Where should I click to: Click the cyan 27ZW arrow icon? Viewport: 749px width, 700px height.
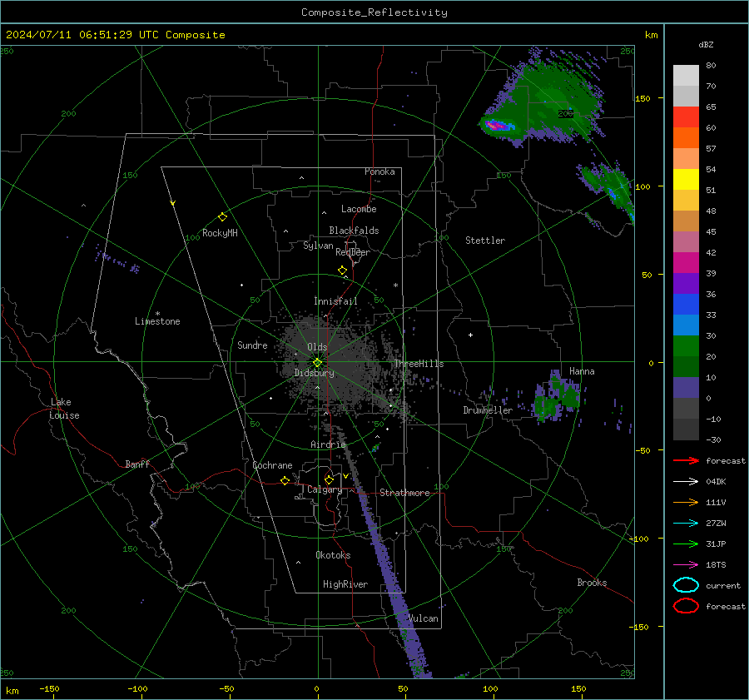[x=686, y=524]
